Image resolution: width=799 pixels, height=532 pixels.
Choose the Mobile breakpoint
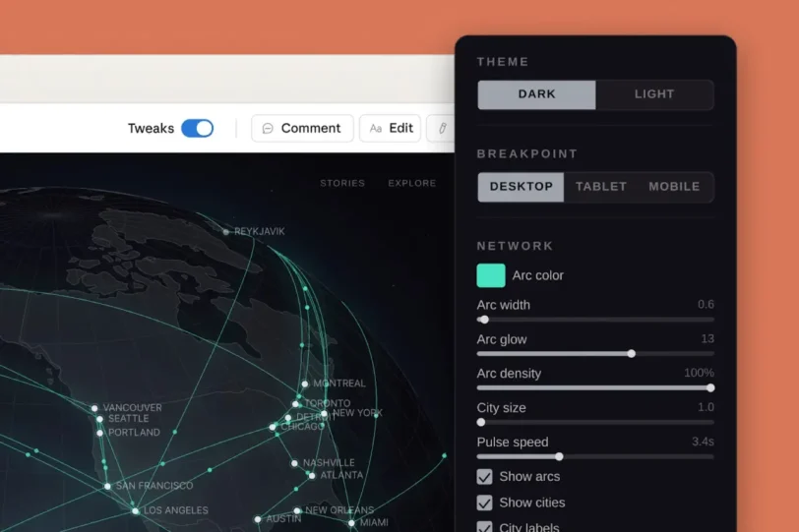(x=674, y=187)
